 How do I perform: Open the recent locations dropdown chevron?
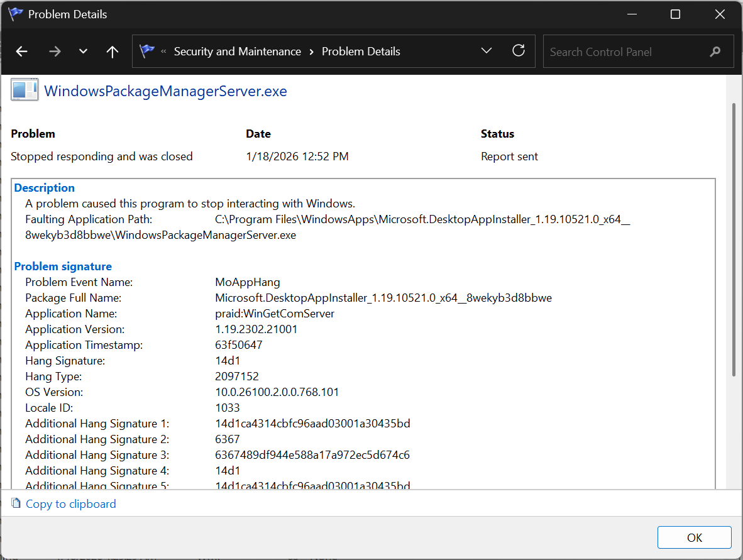(x=83, y=51)
